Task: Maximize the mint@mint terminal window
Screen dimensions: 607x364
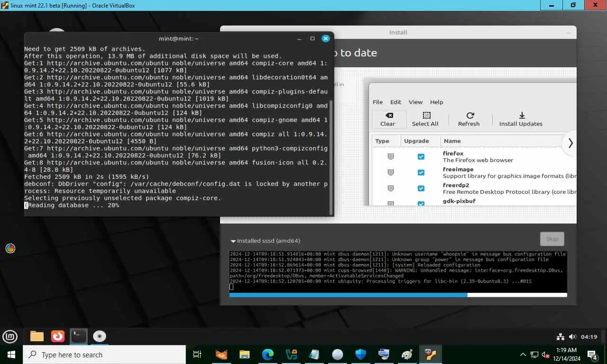Action: [x=313, y=38]
